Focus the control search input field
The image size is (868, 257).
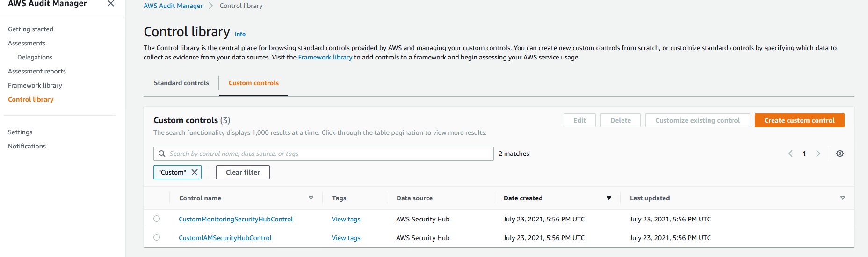click(x=324, y=154)
